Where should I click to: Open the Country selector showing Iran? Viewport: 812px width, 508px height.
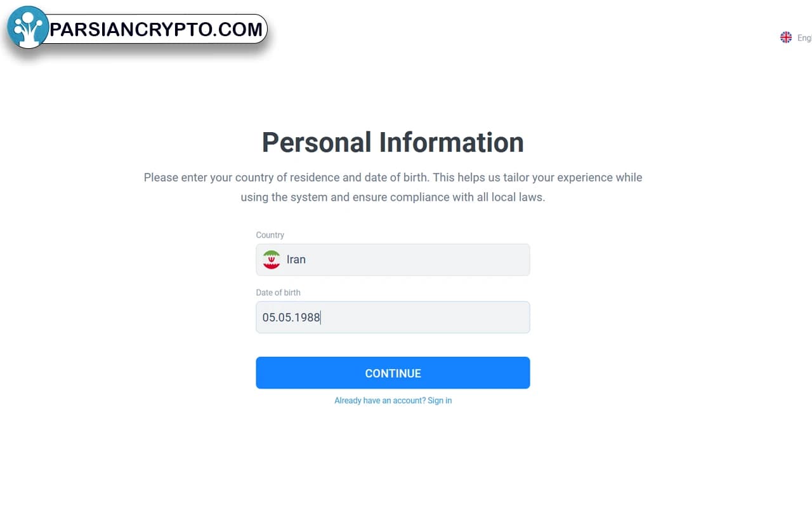pos(393,259)
